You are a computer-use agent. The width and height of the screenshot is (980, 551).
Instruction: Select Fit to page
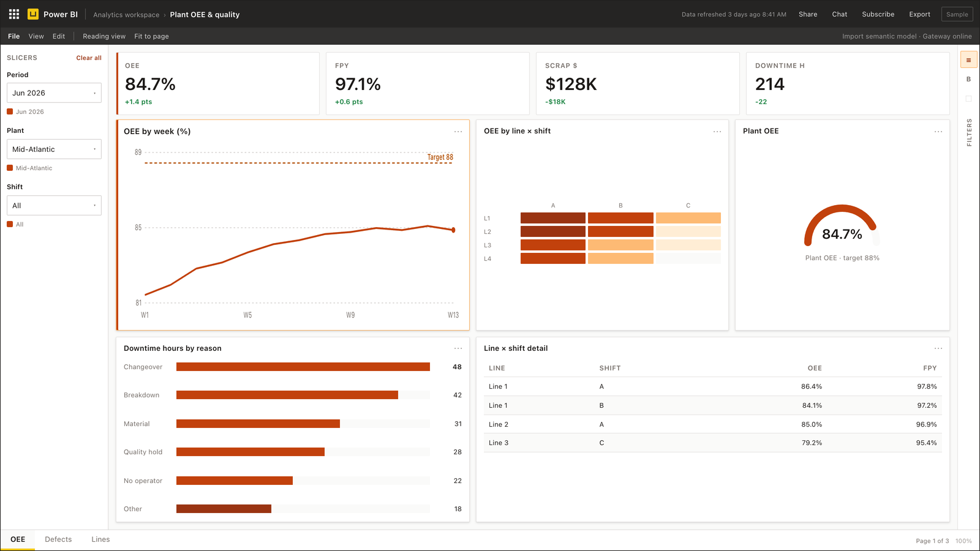pos(151,36)
